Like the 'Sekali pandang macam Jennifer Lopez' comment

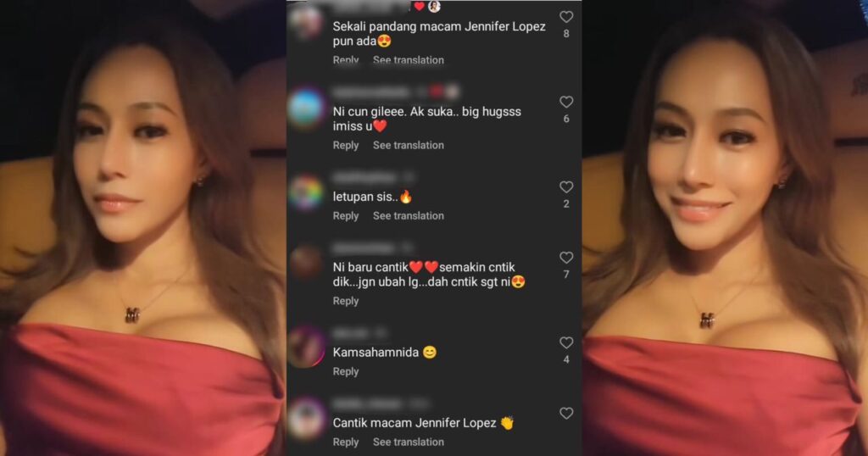[x=565, y=17]
